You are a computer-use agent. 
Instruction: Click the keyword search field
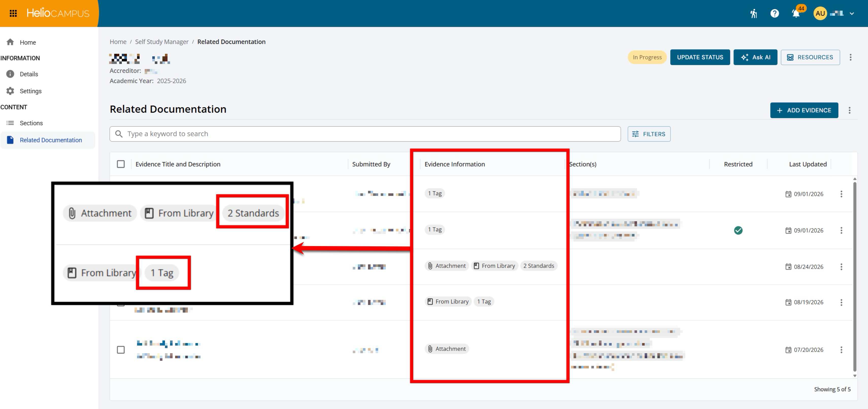[x=365, y=134]
